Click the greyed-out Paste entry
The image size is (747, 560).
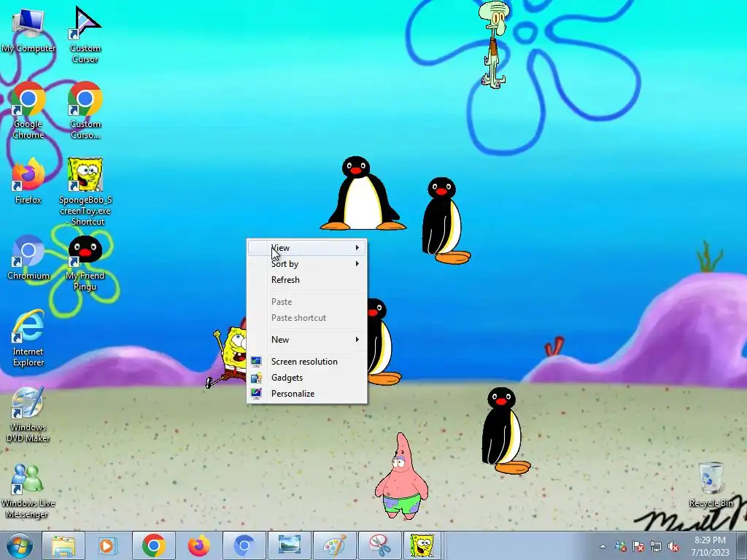tap(307, 302)
